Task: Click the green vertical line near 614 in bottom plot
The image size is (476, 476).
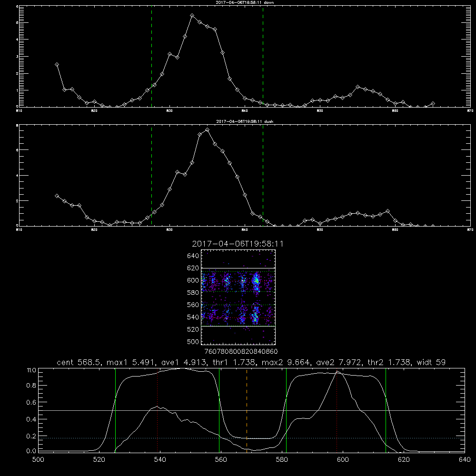Action: pyautogui.click(x=386, y=410)
